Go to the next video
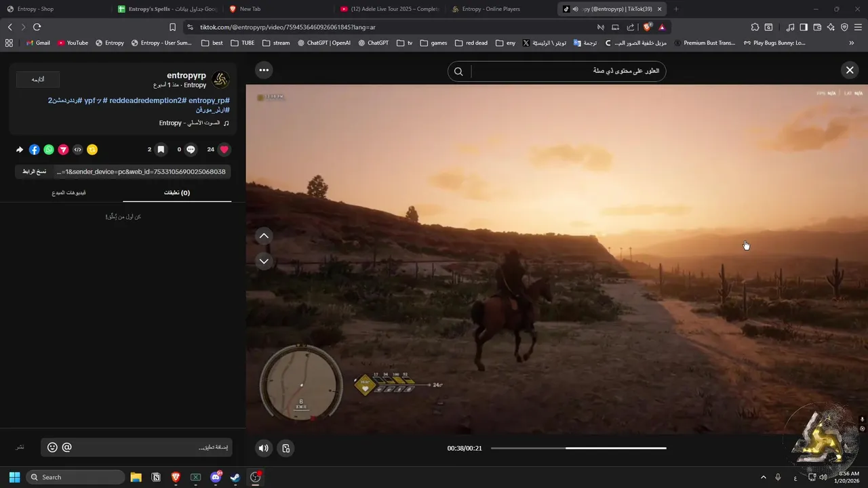Viewport: 868px width, 488px height. click(x=264, y=261)
